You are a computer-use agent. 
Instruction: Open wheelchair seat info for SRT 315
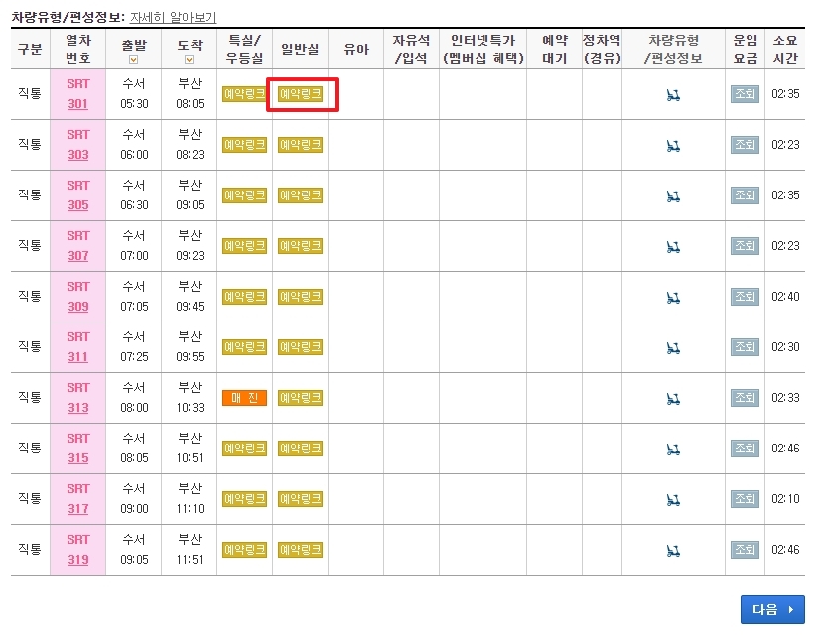tap(673, 450)
